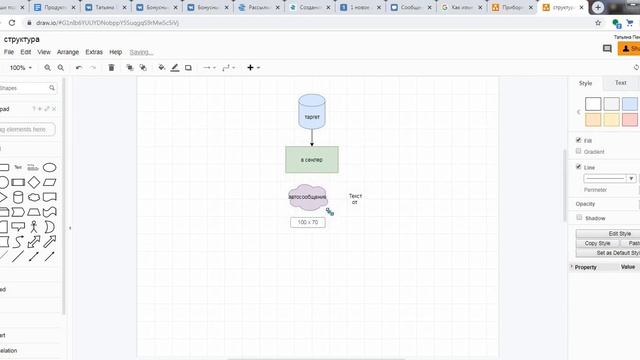The width and height of the screenshot is (640, 360).
Task: Select the callout shape in palette
Action: [x=18, y=227]
